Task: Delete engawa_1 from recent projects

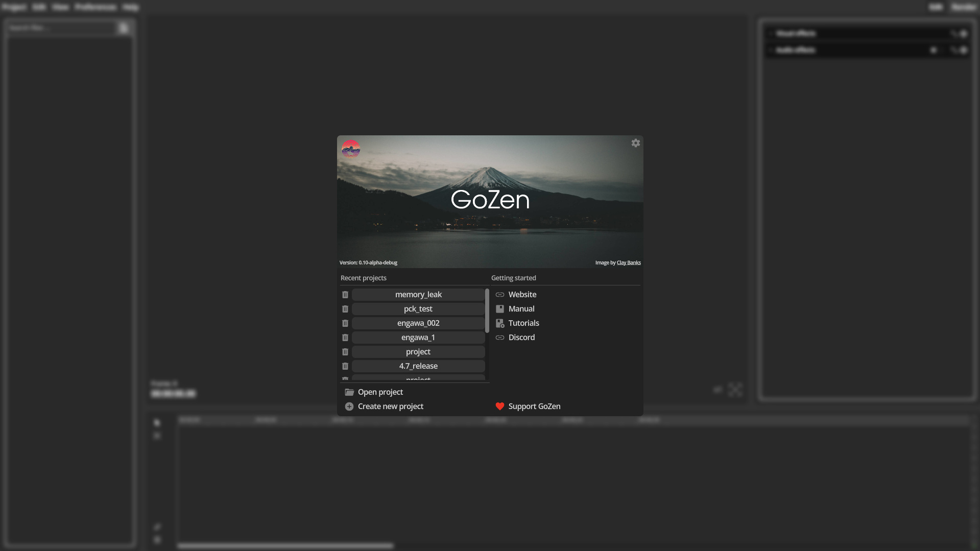Action: pos(345,338)
